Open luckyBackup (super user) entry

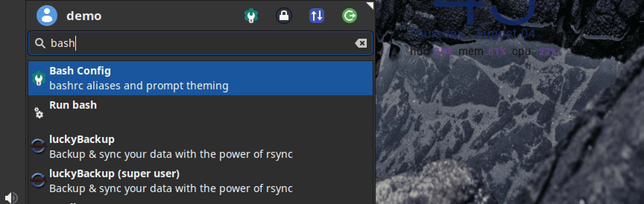201,181
